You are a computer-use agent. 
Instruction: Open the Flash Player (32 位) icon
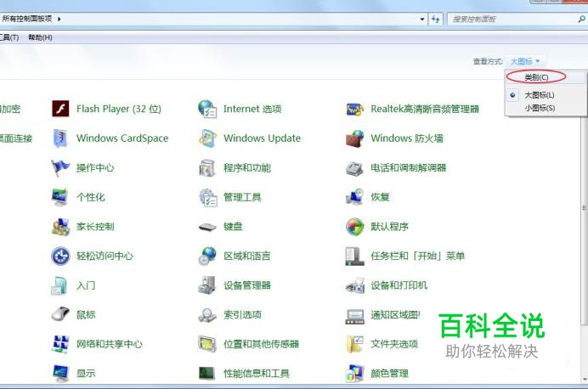point(60,109)
